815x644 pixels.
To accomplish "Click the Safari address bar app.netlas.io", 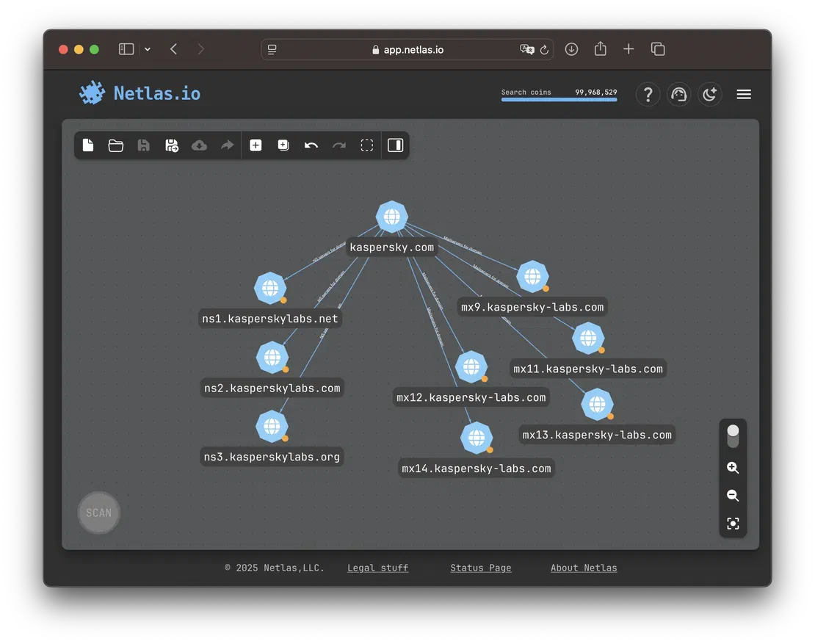I will (408, 49).
